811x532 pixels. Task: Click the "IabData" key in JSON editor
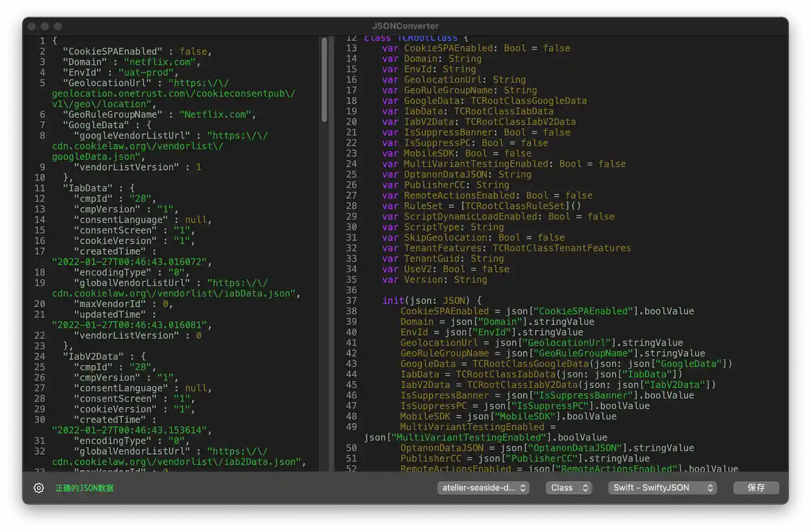[x=87, y=188]
